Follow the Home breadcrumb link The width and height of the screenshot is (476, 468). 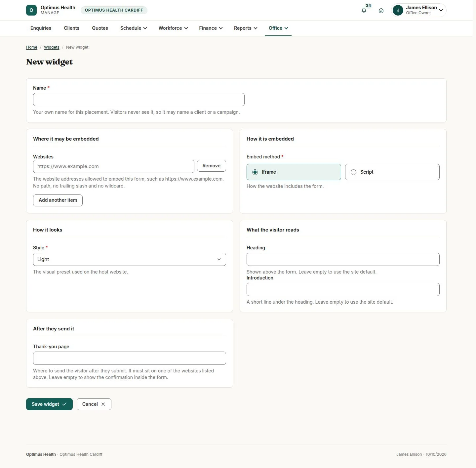[x=32, y=47]
